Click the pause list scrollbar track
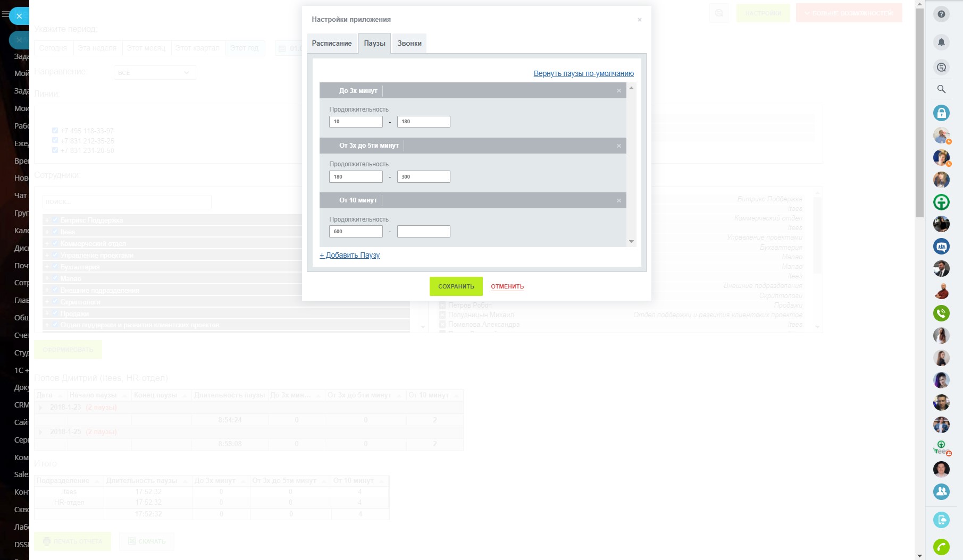Screen dimensions: 963x560 (631, 165)
